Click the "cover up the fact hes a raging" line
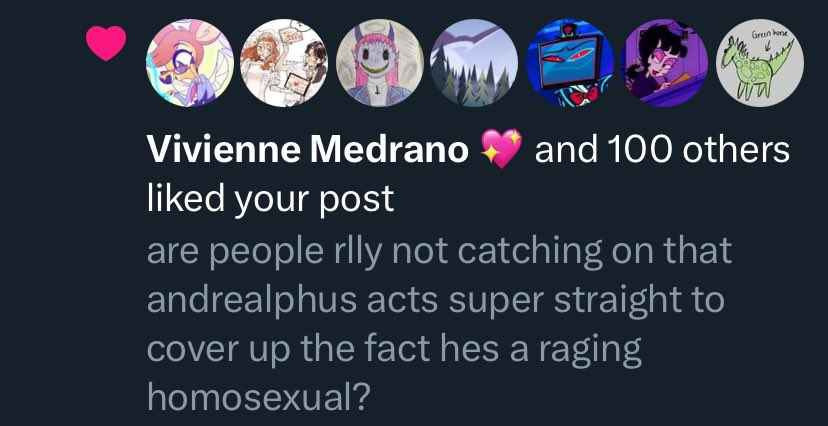The image size is (828, 426). coord(394,351)
